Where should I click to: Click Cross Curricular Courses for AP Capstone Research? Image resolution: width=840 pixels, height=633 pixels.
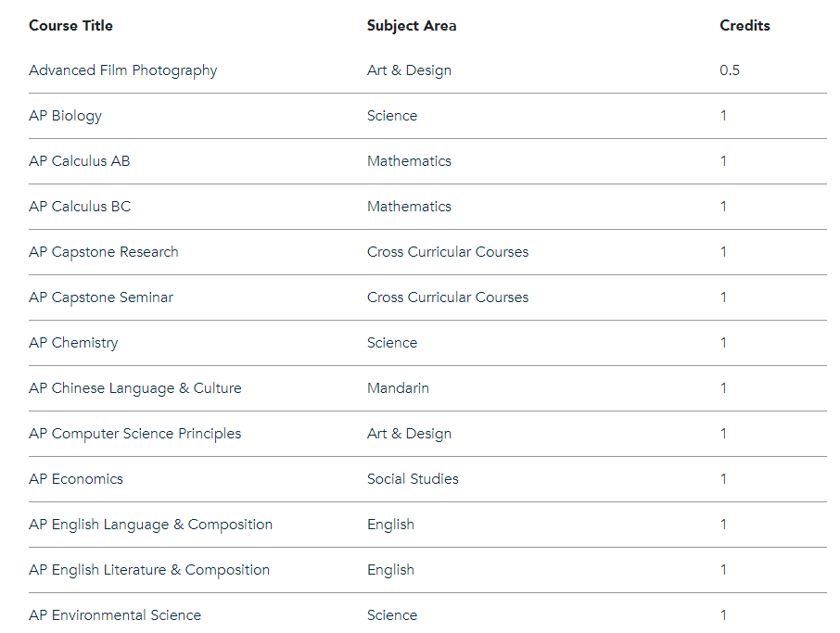click(x=447, y=252)
